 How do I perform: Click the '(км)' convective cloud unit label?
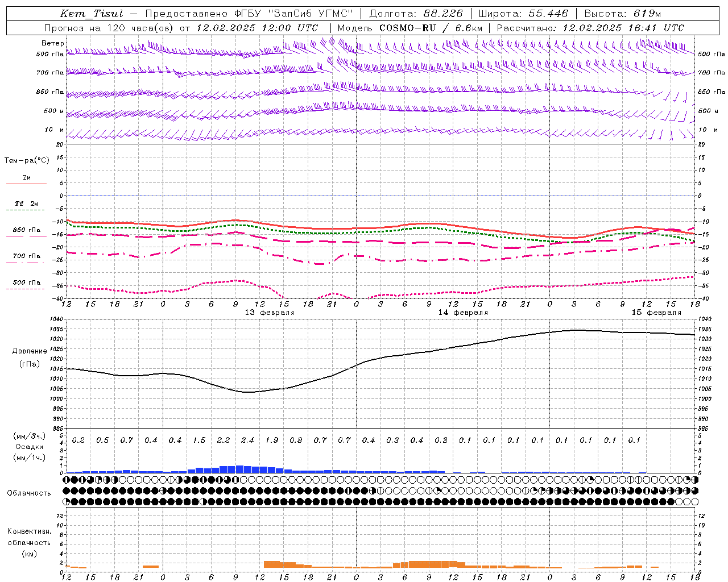pos(29,554)
